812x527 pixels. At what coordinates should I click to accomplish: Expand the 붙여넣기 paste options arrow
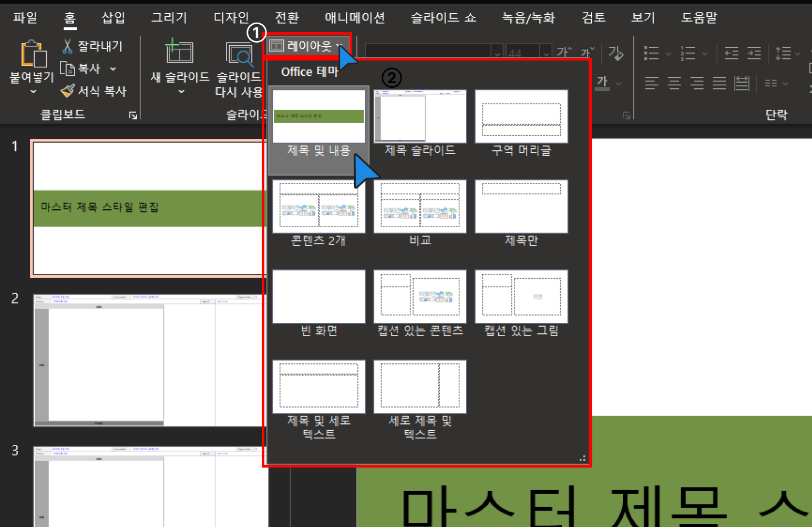click(x=33, y=92)
